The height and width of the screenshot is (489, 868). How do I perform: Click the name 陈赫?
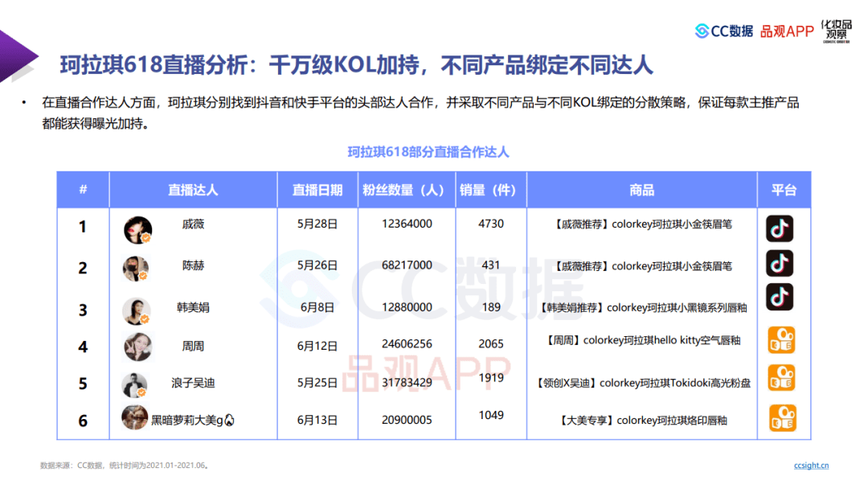point(193,266)
